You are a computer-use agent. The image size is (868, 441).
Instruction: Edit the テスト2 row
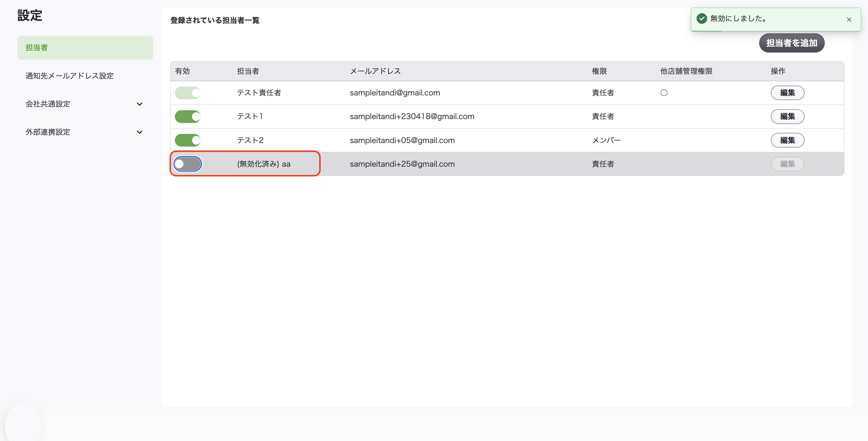tap(788, 140)
